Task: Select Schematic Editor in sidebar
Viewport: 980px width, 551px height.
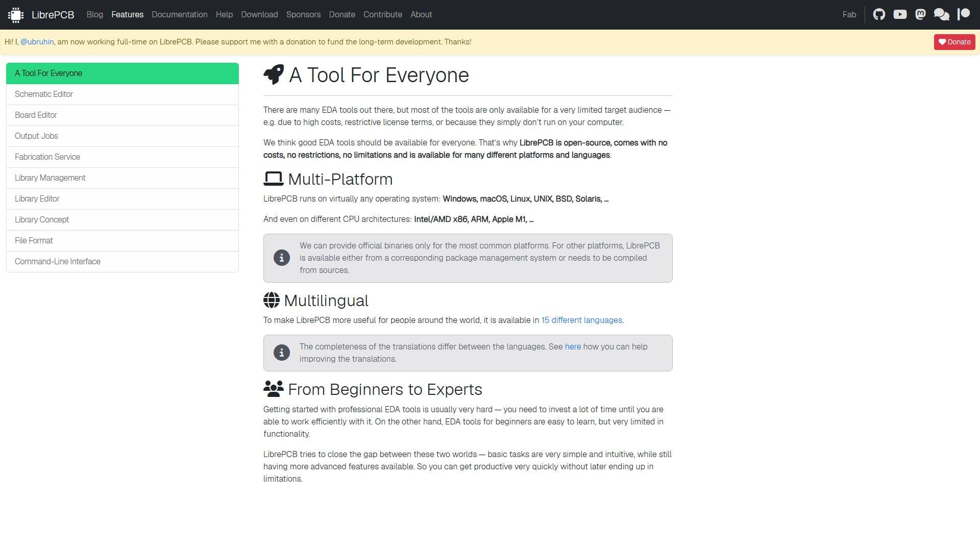Action: (122, 94)
